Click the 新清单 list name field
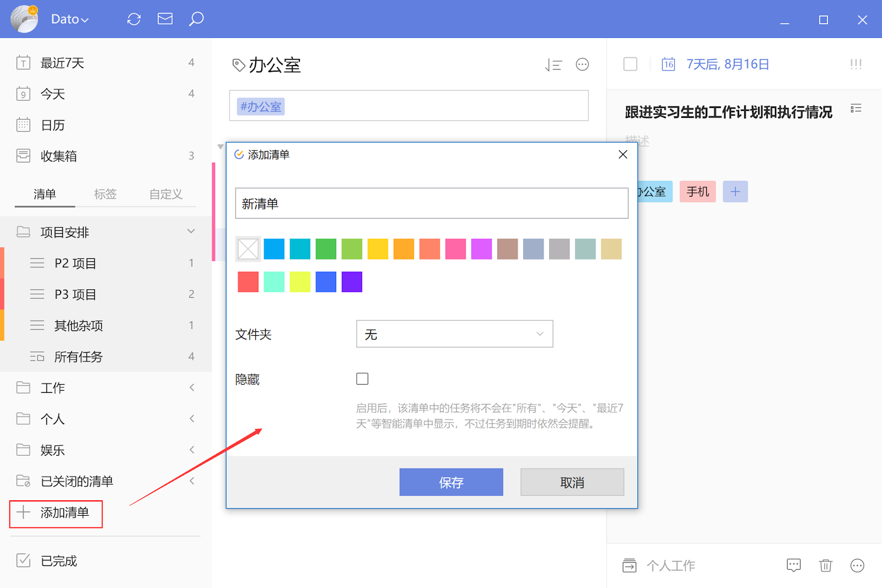This screenshot has width=882, height=588. tap(432, 203)
